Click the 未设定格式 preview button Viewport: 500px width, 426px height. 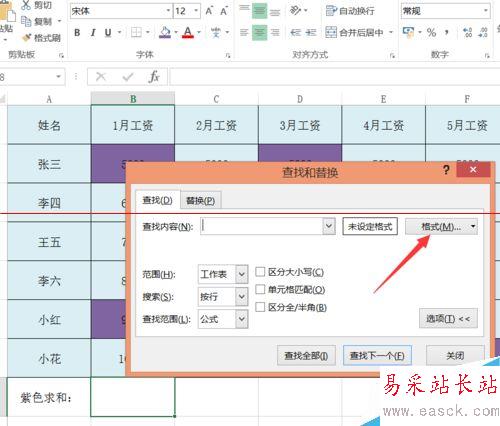(370, 227)
